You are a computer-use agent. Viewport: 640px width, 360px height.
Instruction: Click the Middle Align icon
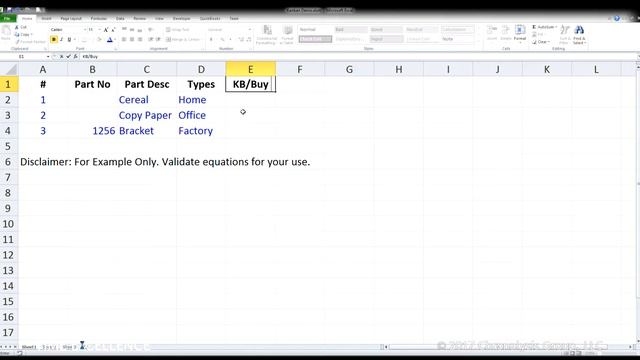point(132,30)
